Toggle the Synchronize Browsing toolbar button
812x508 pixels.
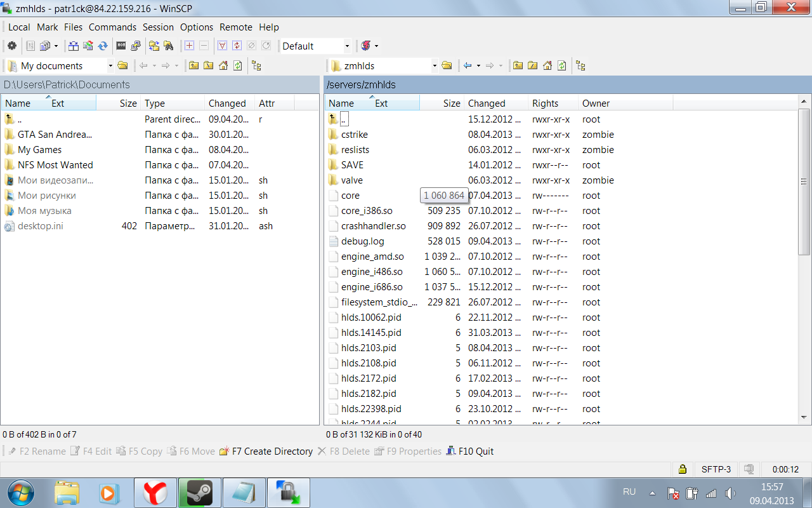tap(154, 46)
